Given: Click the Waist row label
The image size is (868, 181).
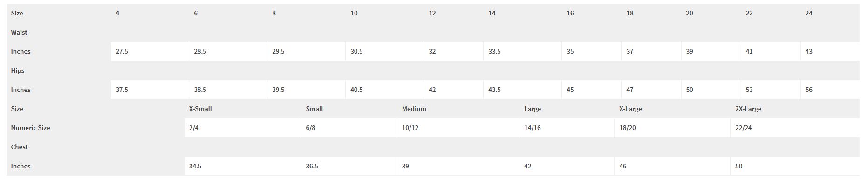Looking at the screenshot, I should click(19, 32).
